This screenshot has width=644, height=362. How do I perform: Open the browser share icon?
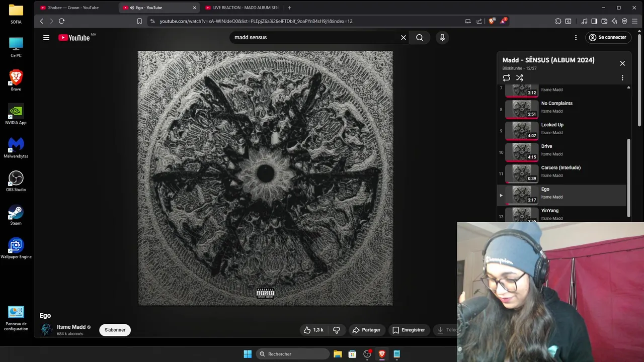point(479,21)
